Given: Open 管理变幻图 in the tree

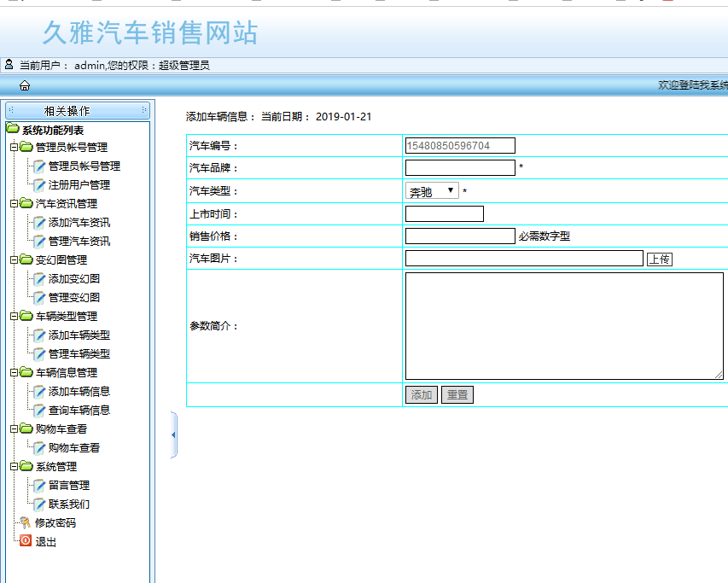Looking at the screenshot, I should pyautogui.click(x=73, y=298).
